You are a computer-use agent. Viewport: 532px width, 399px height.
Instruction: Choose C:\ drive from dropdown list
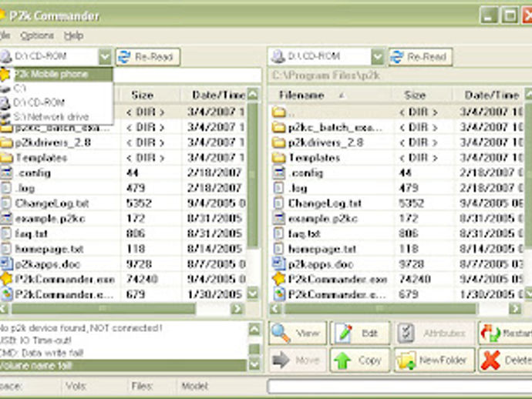click(56, 89)
